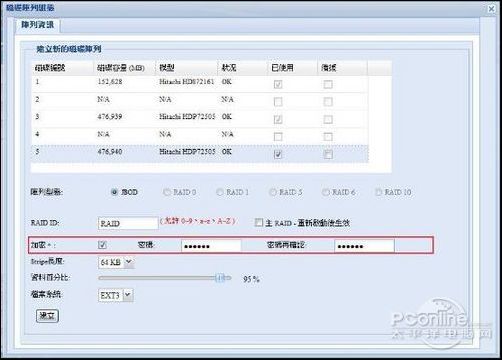The width and height of the screenshot is (502, 360).
Task: Mark disk 1 as spare
Action: pyautogui.click(x=328, y=84)
